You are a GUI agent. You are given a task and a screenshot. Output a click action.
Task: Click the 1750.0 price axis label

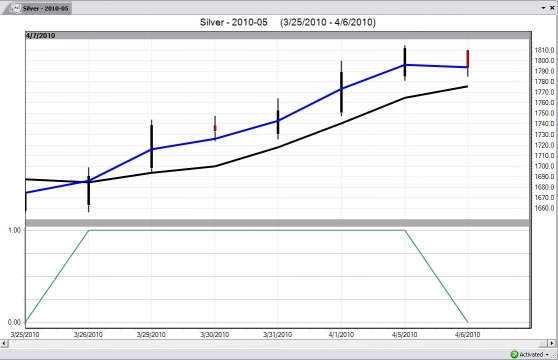click(x=544, y=113)
